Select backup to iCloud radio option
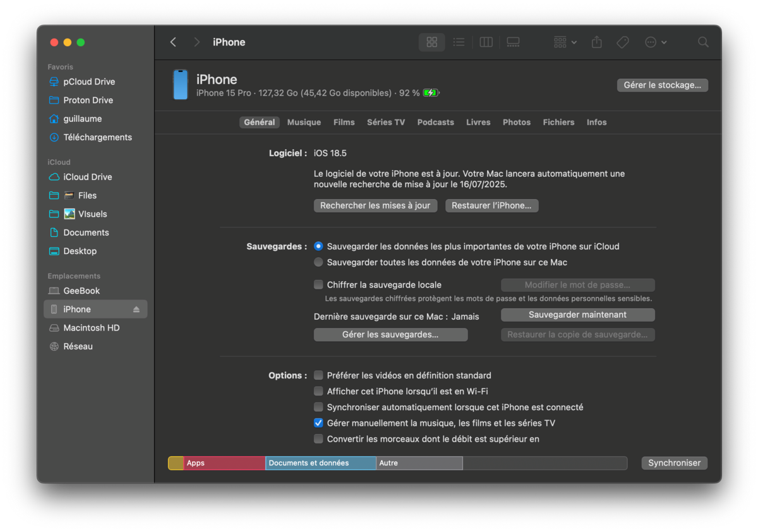The image size is (758, 532). [x=318, y=246]
